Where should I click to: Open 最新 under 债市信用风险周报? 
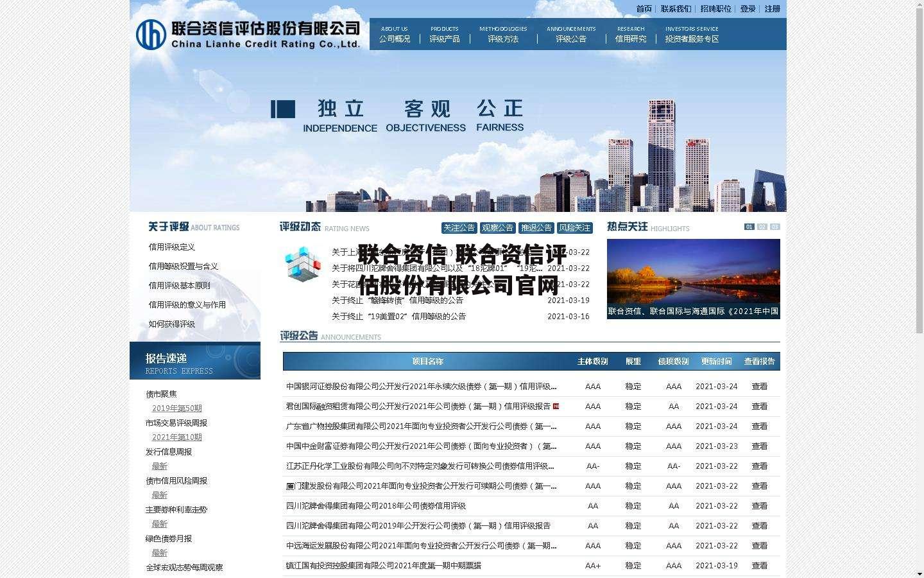pos(160,495)
